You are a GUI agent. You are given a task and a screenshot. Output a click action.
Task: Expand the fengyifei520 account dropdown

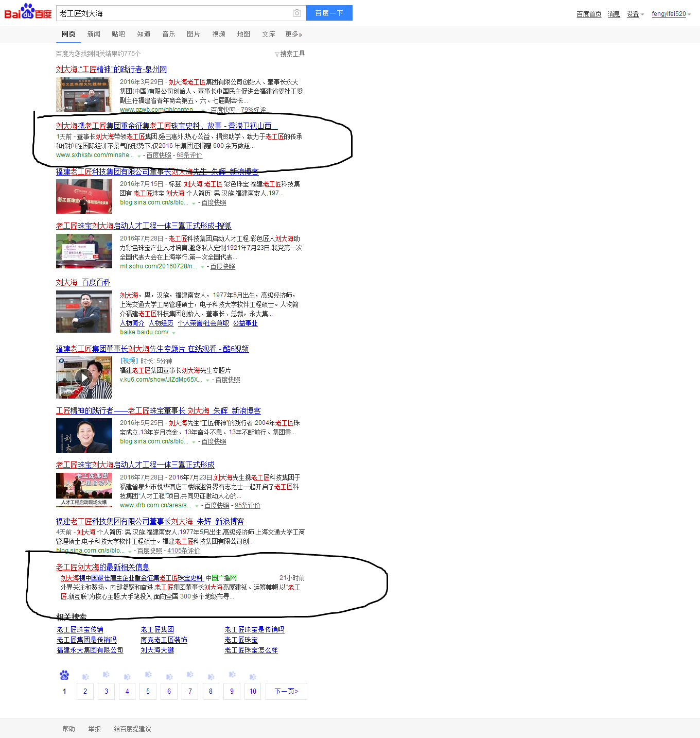coord(671,14)
